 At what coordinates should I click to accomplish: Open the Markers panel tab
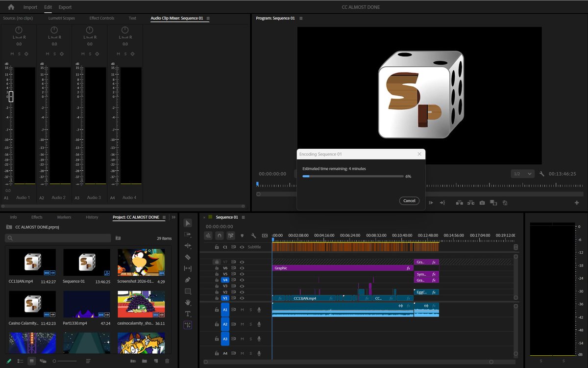tap(64, 217)
